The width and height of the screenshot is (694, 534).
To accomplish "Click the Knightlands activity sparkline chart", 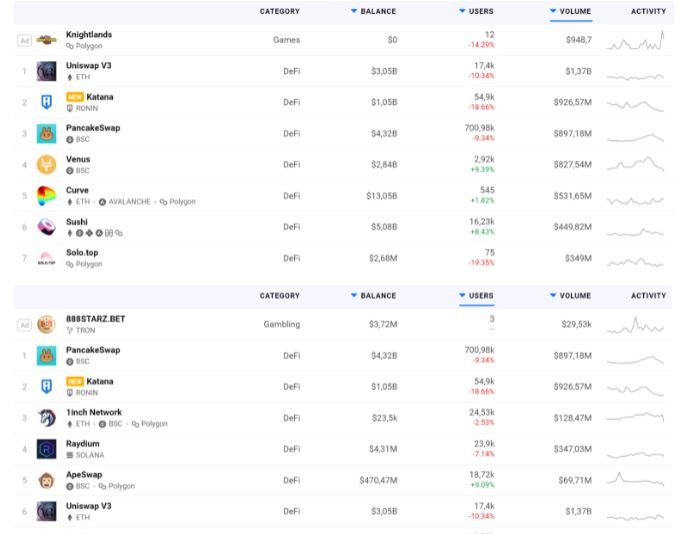I will [635, 41].
